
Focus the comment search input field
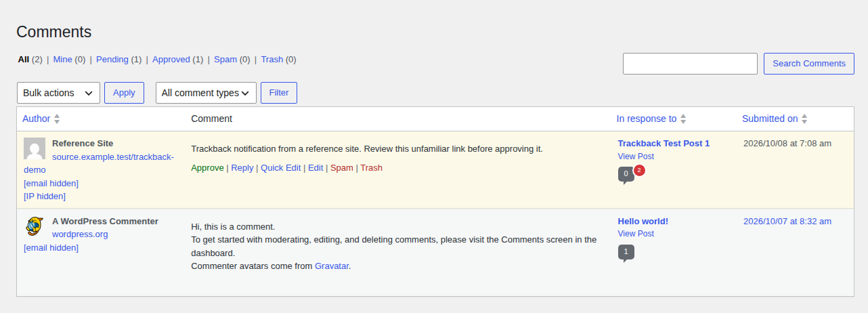[690, 64]
